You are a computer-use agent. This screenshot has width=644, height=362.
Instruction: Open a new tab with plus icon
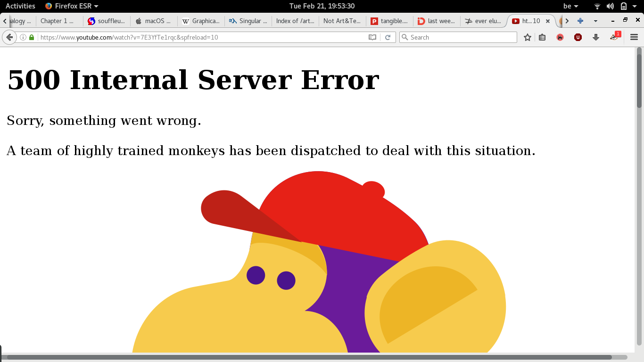(580, 21)
